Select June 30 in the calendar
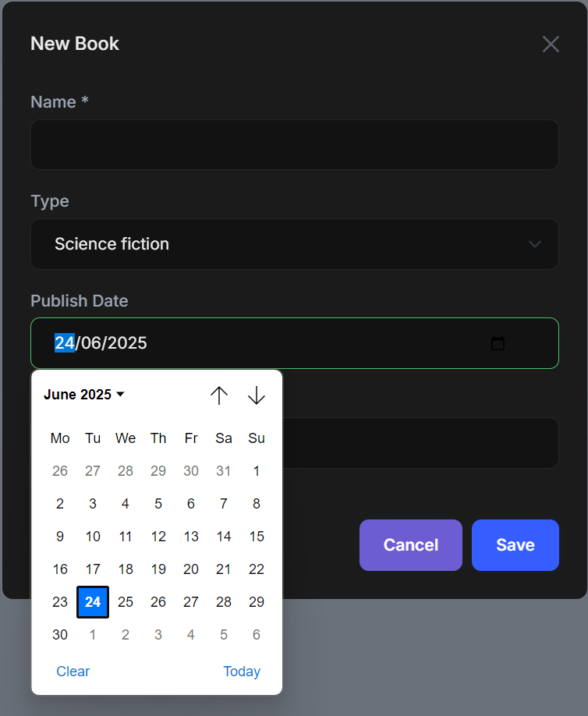Screen dimensions: 588x716 [60, 635]
